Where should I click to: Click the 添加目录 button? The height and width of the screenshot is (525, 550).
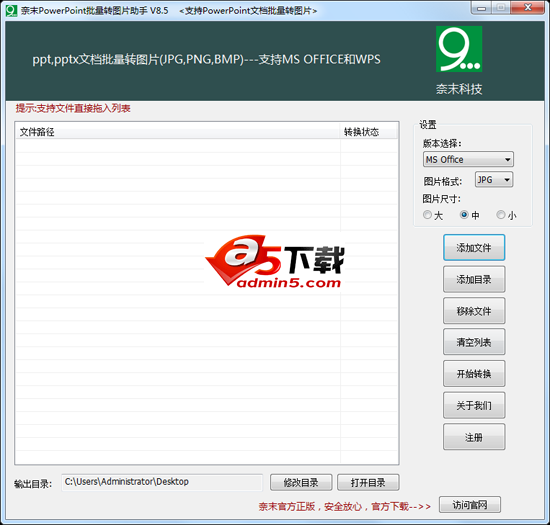(x=474, y=279)
